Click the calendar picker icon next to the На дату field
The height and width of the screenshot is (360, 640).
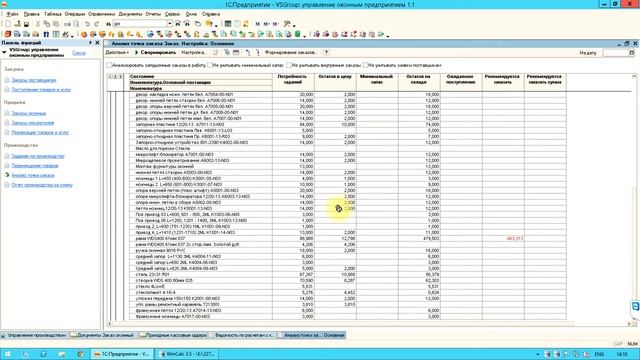pyautogui.click(x=631, y=53)
